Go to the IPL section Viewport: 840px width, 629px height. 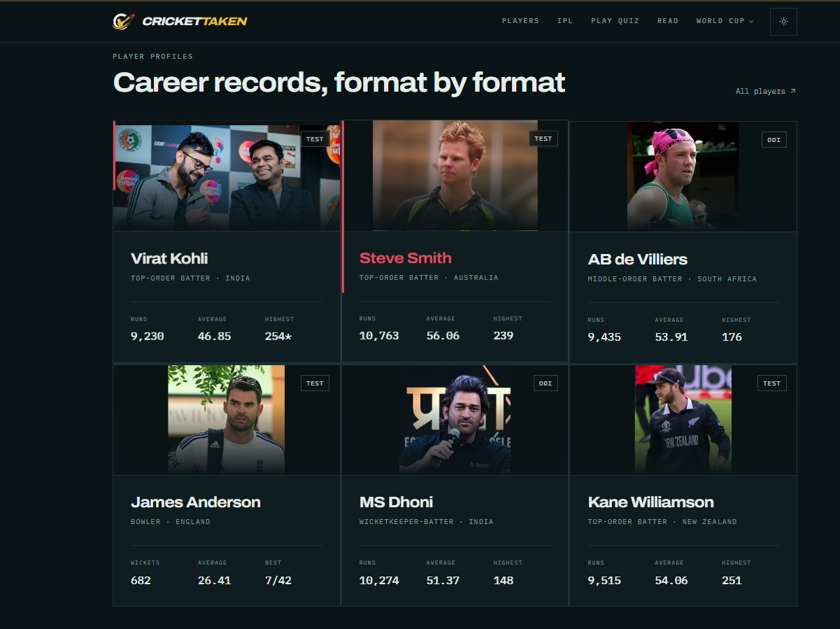pyautogui.click(x=565, y=21)
